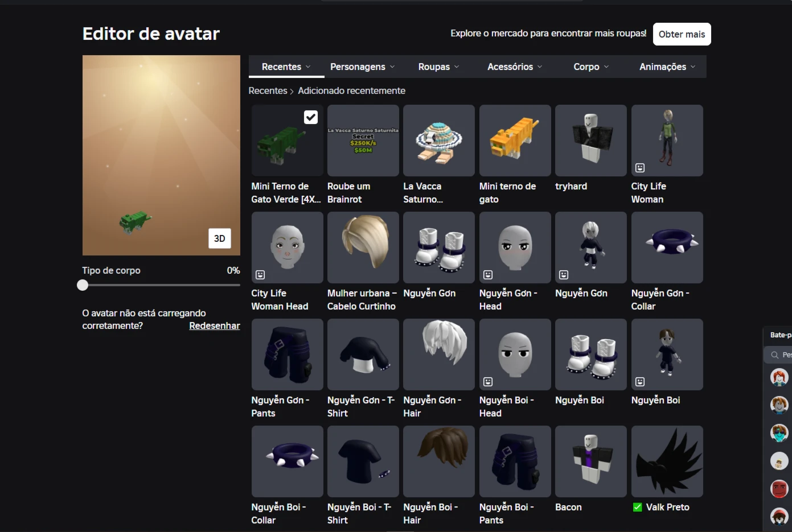Select the La Vacca Saturno item thumbnail

click(x=439, y=141)
